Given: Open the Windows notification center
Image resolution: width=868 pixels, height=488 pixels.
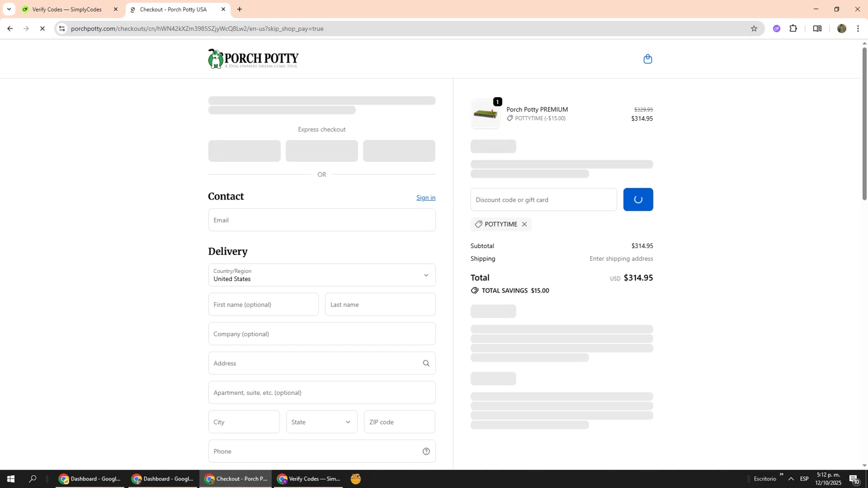Looking at the screenshot, I should (854, 479).
